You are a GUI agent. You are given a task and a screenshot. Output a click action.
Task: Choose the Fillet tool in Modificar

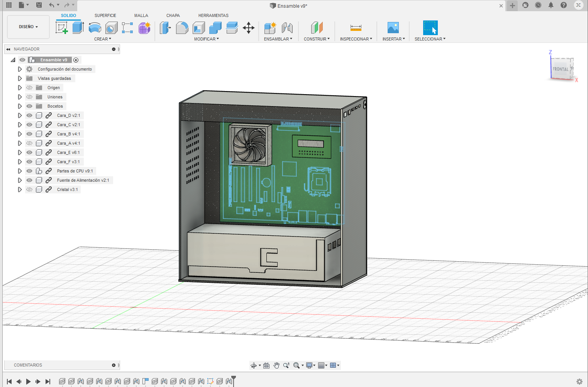[x=182, y=28]
